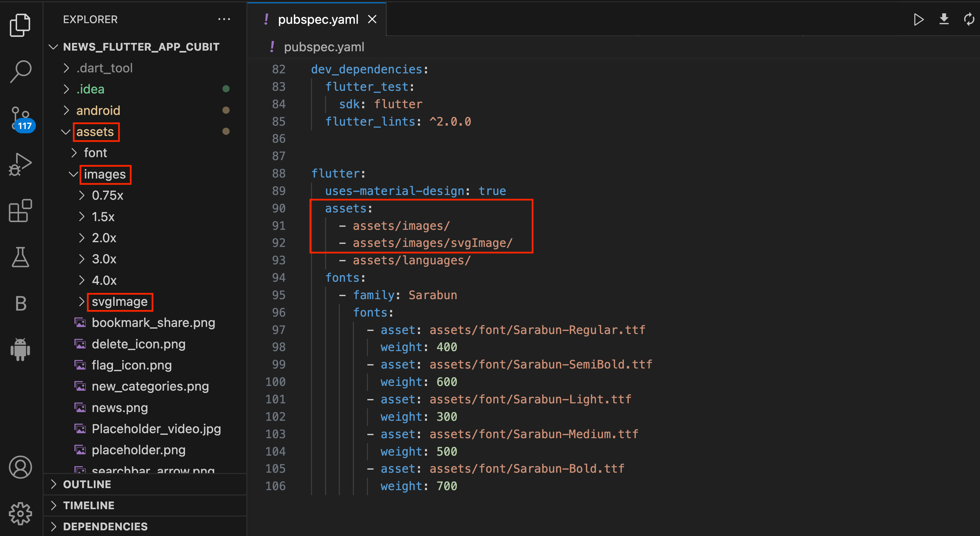Expand the svgImage folder
The width and height of the screenshot is (980, 536).
pos(119,302)
